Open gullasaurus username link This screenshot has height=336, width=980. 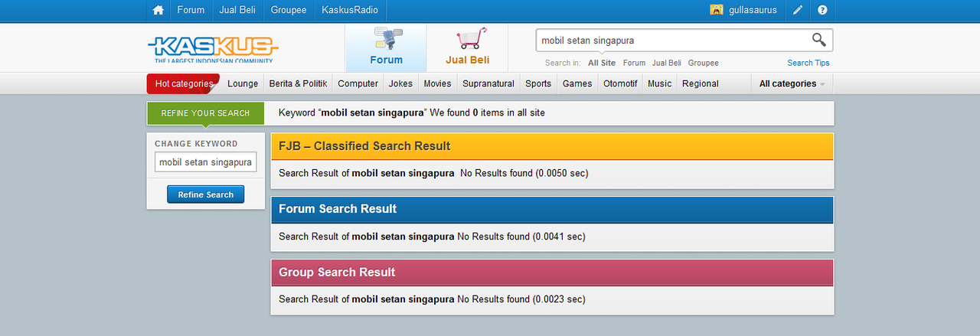753,10
